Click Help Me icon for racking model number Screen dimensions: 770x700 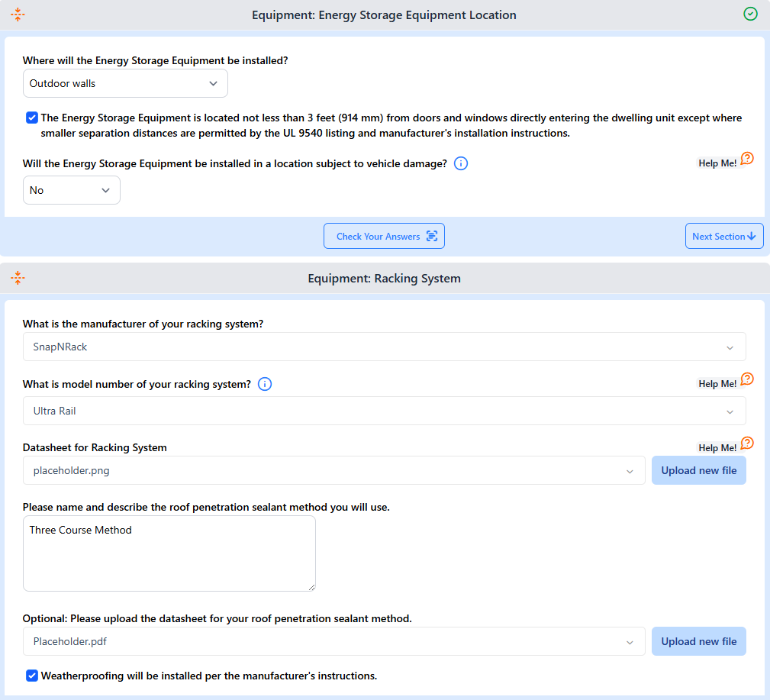tap(747, 379)
